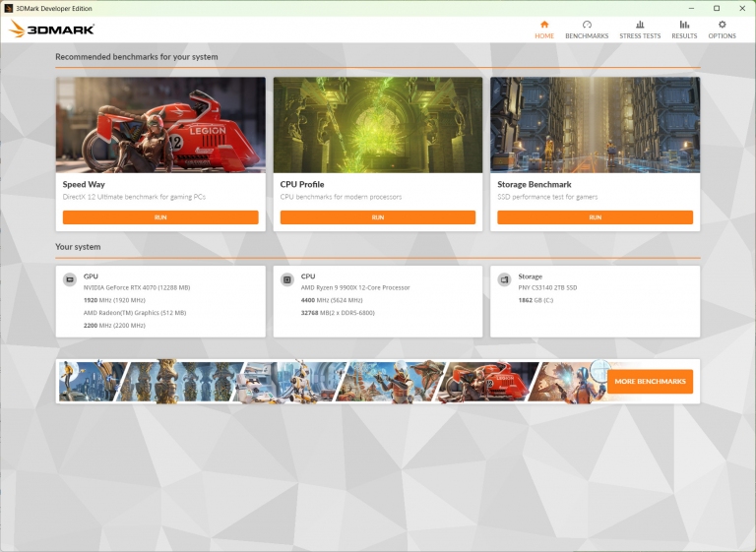Click the 1920 MHz GPU clock text
Image resolution: width=756 pixels, height=552 pixels.
tap(114, 300)
